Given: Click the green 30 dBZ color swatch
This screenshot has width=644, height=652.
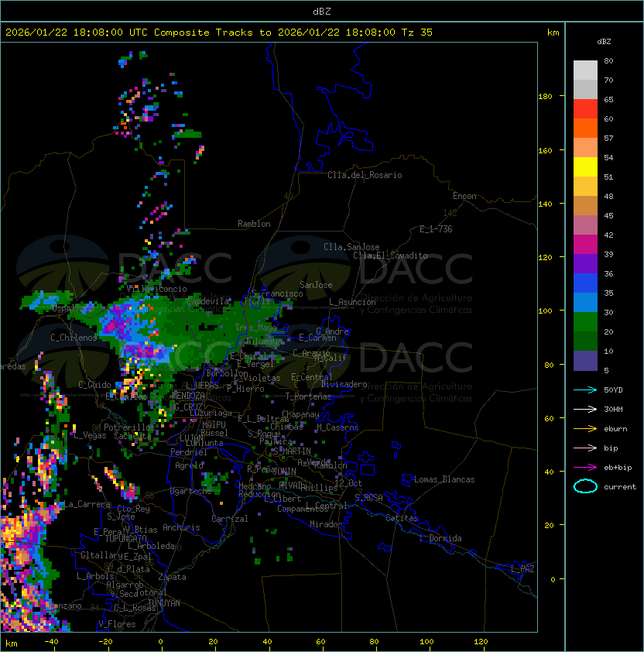Looking at the screenshot, I should click(x=585, y=322).
